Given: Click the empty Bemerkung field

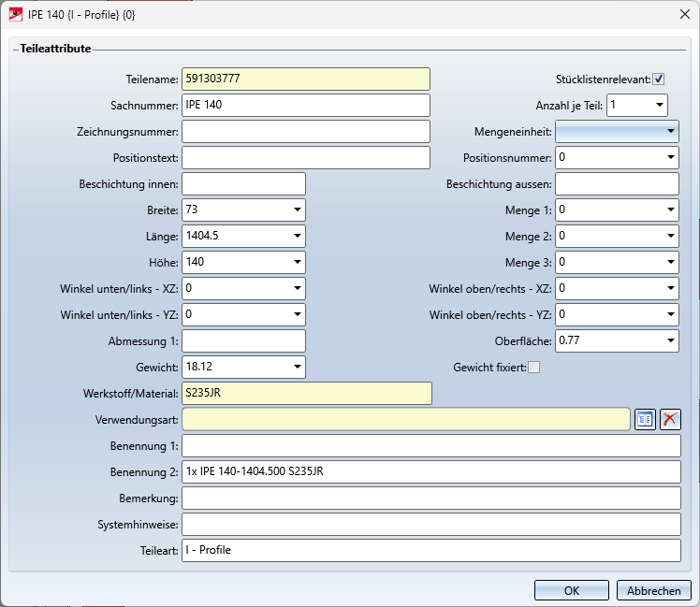Looking at the screenshot, I should (x=430, y=498).
